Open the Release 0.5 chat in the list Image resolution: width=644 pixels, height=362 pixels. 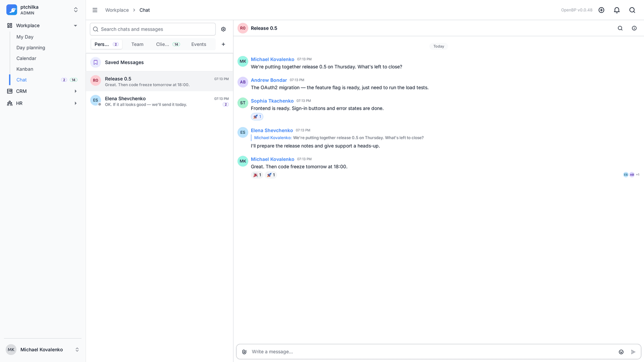coord(159,82)
